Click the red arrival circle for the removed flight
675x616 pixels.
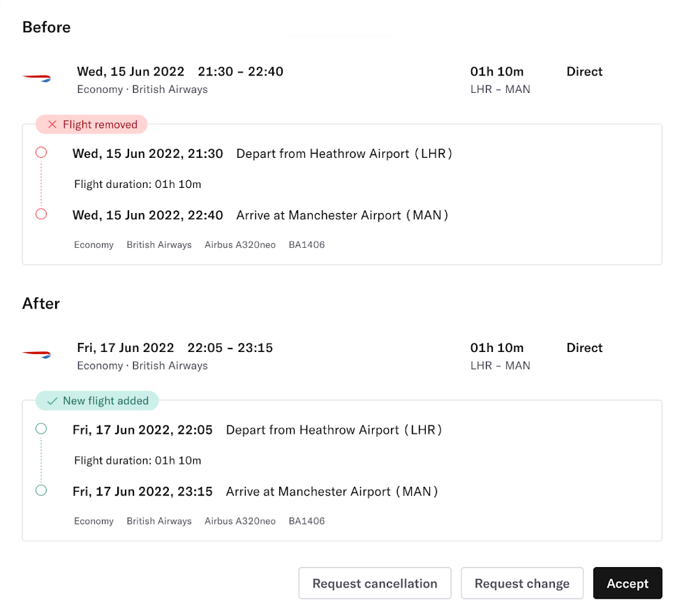(40, 214)
